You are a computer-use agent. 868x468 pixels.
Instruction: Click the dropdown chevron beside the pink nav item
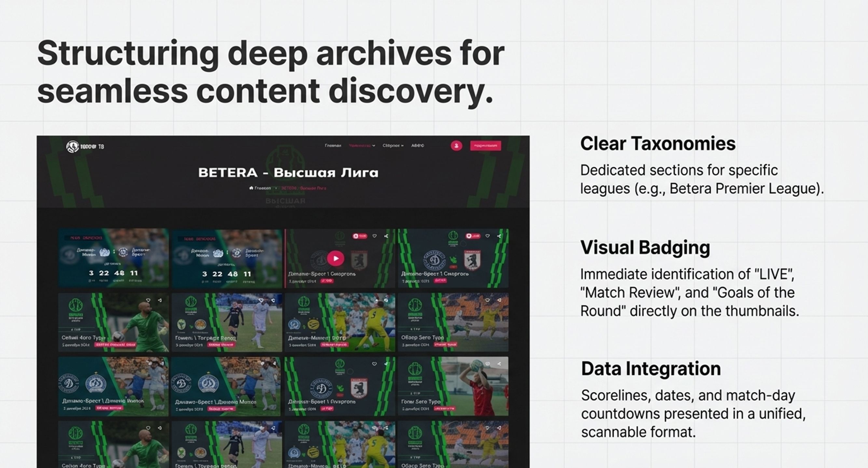point(374,146)
